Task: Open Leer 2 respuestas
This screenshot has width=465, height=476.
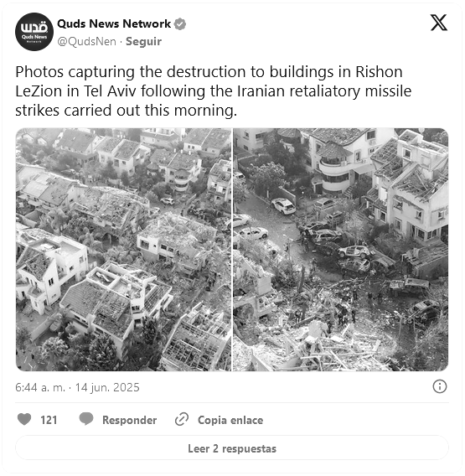Action: click(232, 448)
